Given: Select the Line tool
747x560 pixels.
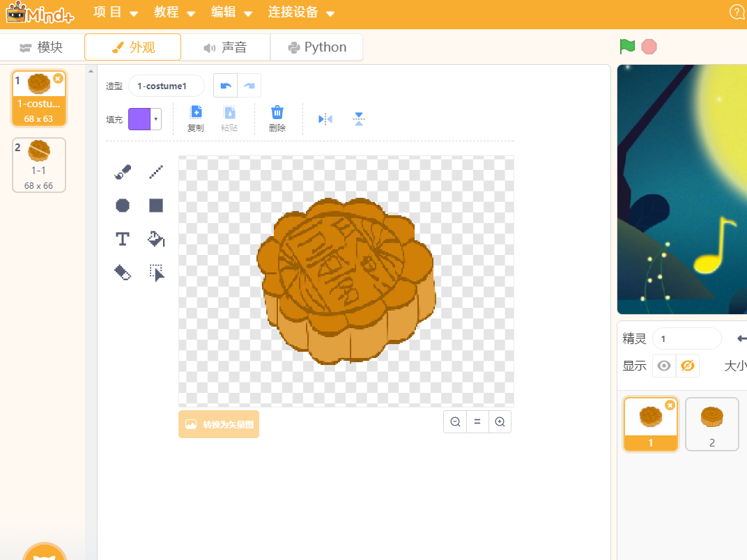Looking at the screenshot, I should tap(156, 172).
